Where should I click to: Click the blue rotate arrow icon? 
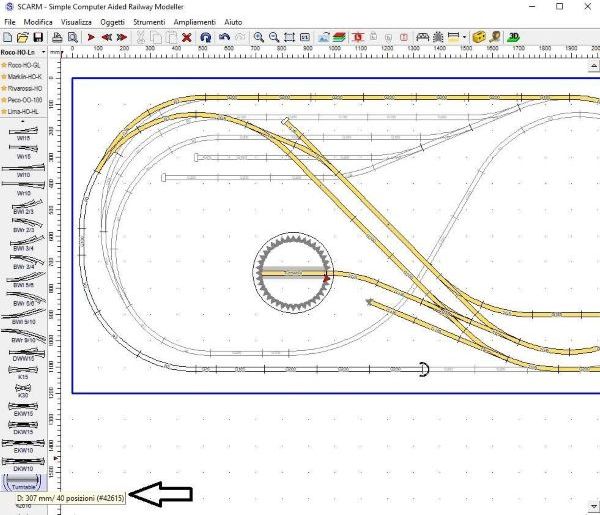[x=205, y=37]
